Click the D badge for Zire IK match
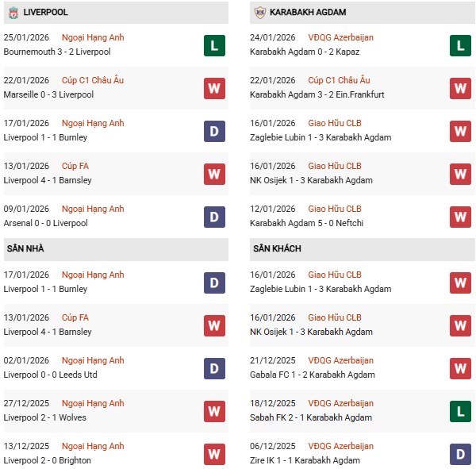Viewport: 476px width, 469px height. 460,454
